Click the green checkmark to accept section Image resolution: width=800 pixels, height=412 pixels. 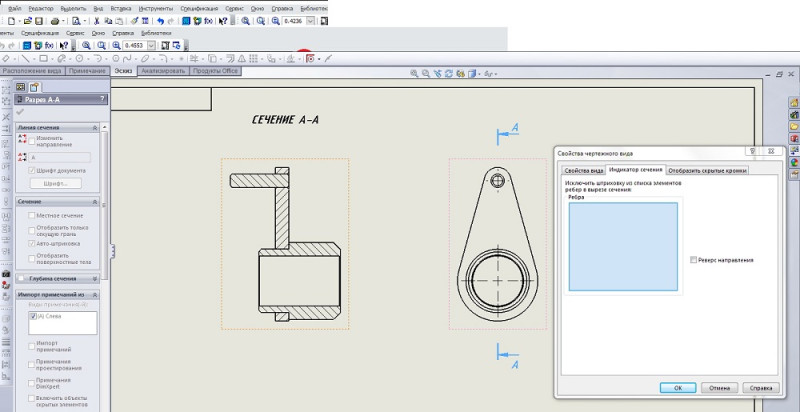tap(20, 113)
